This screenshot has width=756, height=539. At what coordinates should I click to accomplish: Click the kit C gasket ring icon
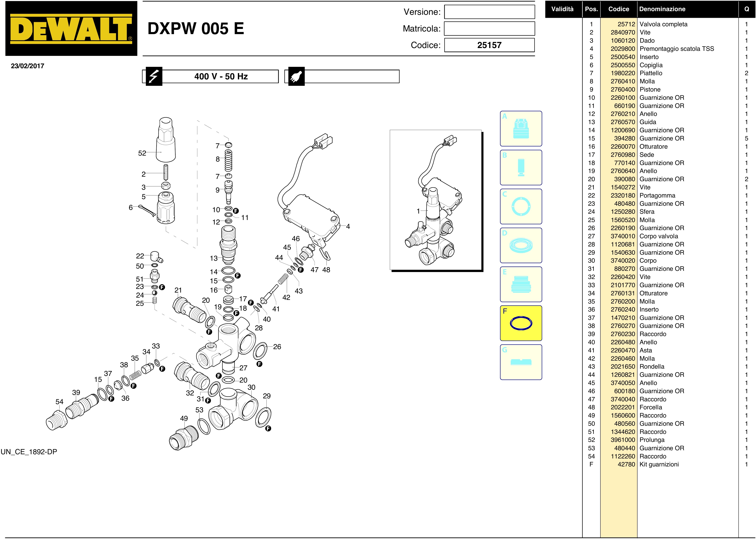click(x=521, y=206)
